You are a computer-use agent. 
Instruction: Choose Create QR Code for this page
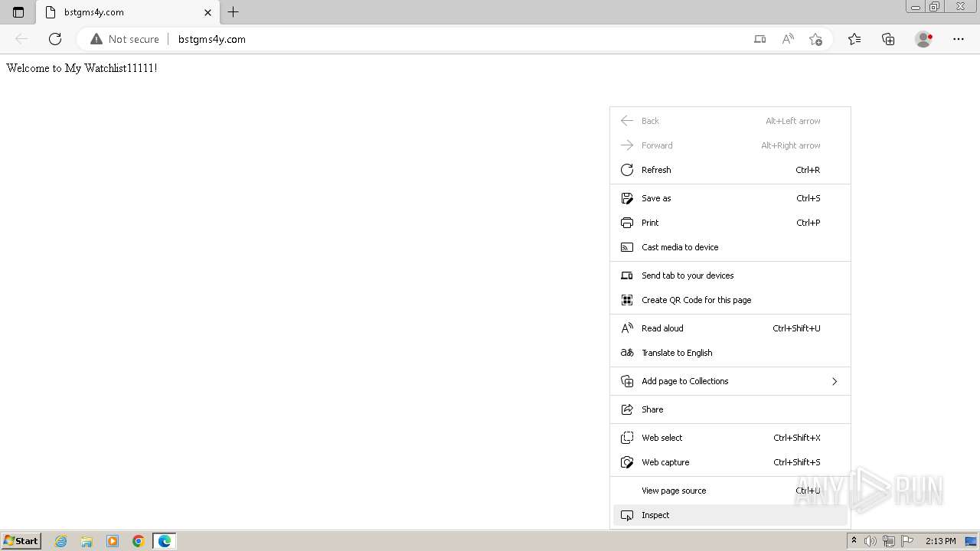click(730, 300)
